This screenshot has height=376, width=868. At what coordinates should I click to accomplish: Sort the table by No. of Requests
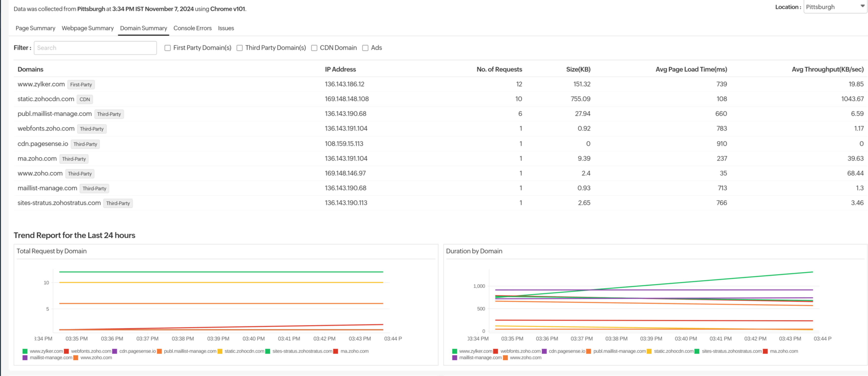pyautogui.click(x=499, y=69)
